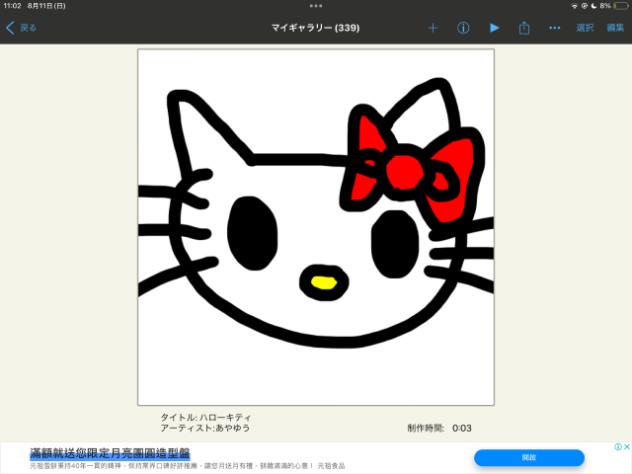Tap the do-not-disturb moon icon in status bar
Image resolution: width=632 pixels, height=474 pixels.
(x=594, y=6)
